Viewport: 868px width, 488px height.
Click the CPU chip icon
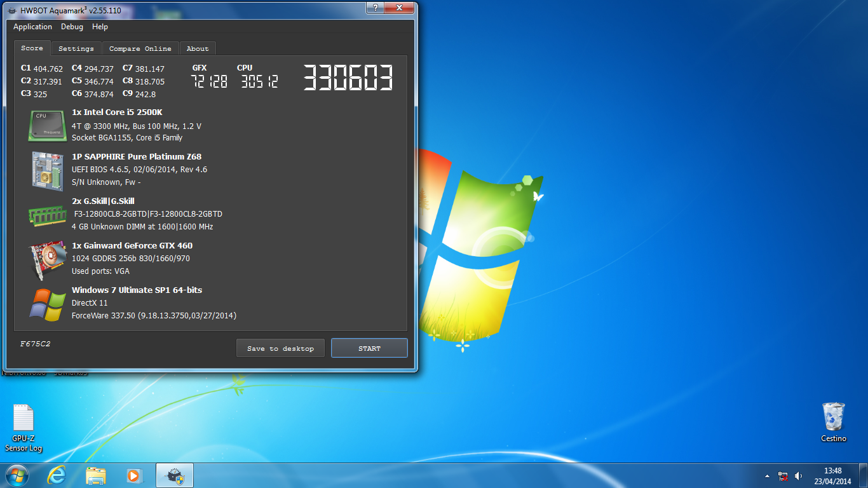[48, 125]
